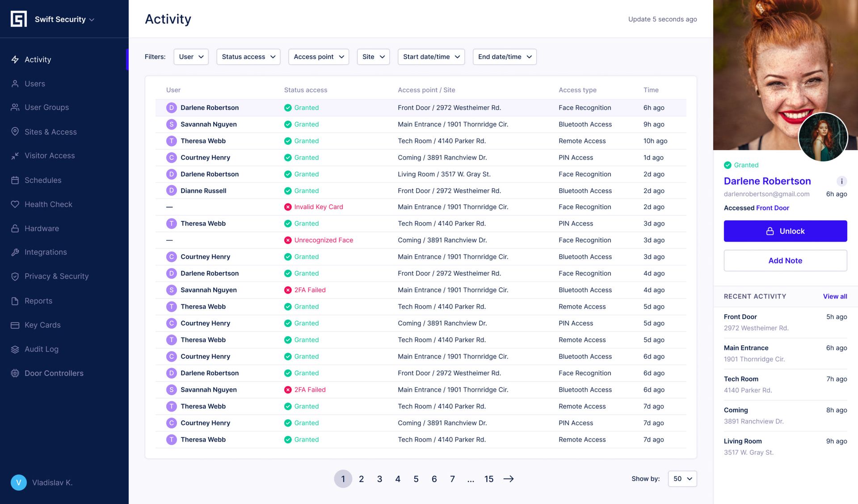The image size is (858, 504).
Task: Click the Integrations wrench icon
Action: [x=15, y=252]
